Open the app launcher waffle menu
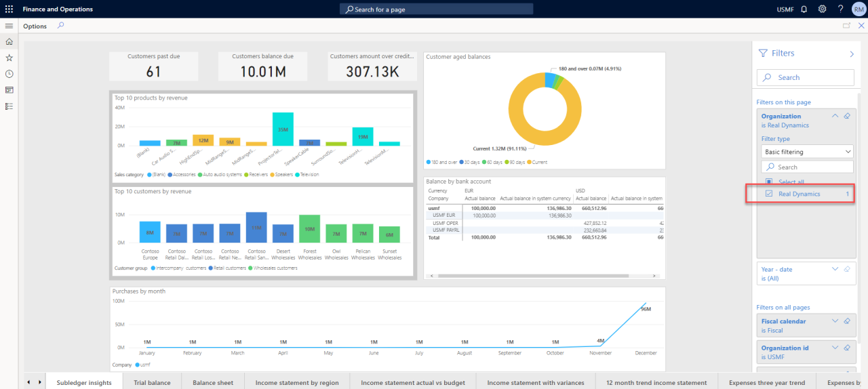The width and height of the screenshot is (868, 389). click(9, 9)
